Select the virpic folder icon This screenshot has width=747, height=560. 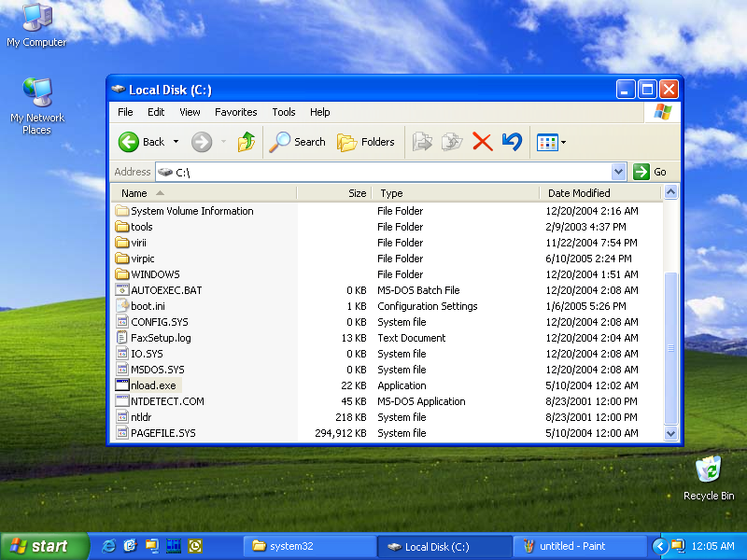(x=122, y=259)
